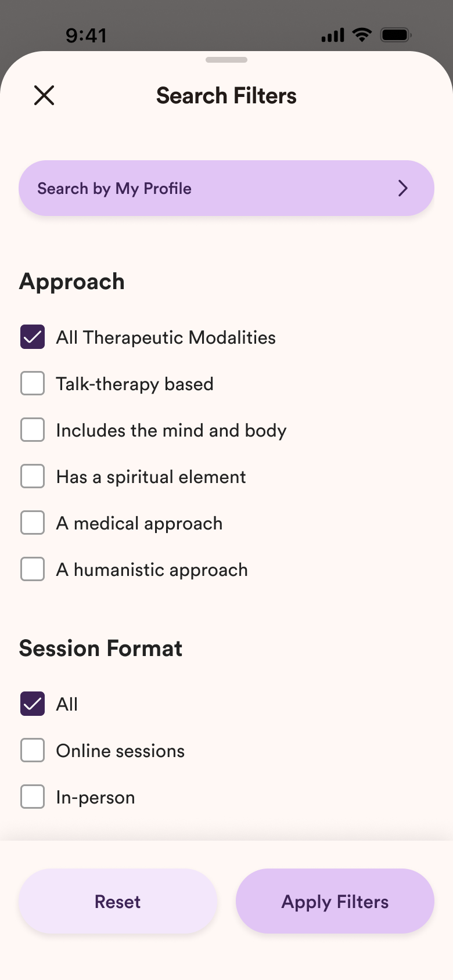Viewport: 453px width, 980px height.
Task: Click the Apply Filters button
Action: pyautogui.click(x=335, y=901)
